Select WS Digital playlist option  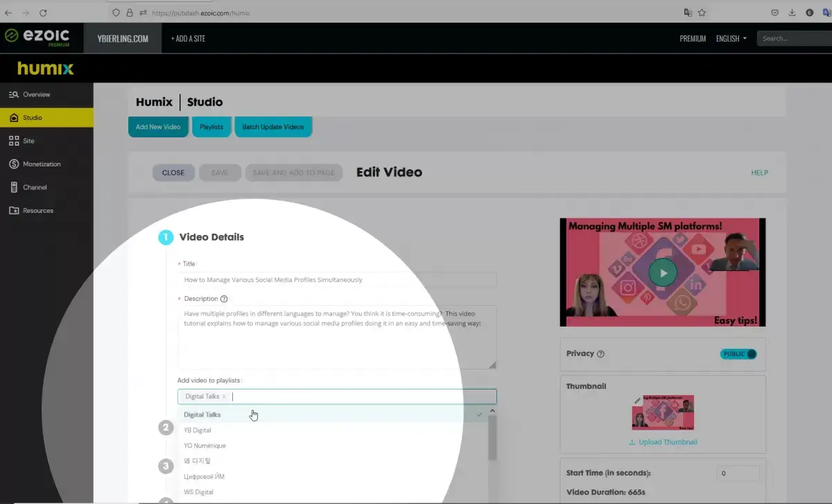tap(333, 492)
